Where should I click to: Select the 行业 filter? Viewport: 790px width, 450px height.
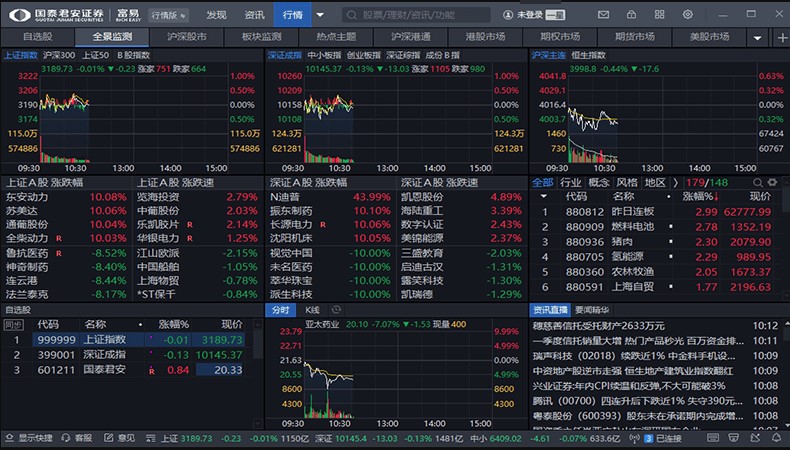[x=570, y=182]
